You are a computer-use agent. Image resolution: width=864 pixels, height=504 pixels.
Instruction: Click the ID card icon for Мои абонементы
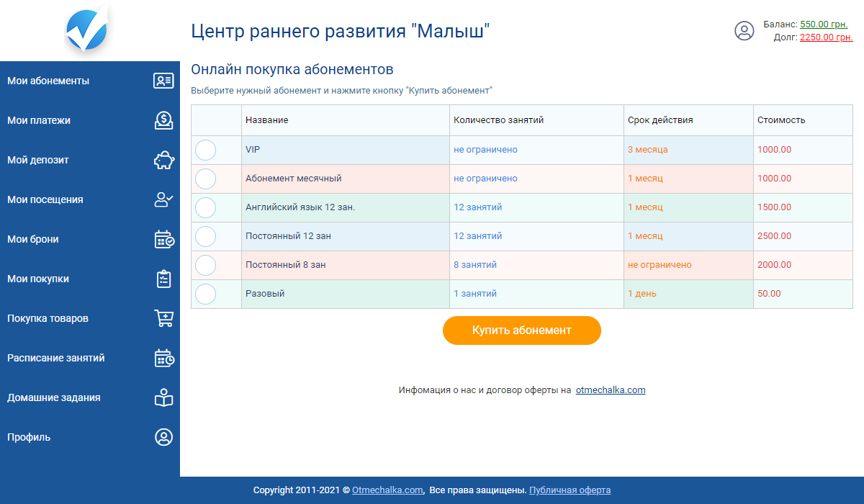coord(163,81)
